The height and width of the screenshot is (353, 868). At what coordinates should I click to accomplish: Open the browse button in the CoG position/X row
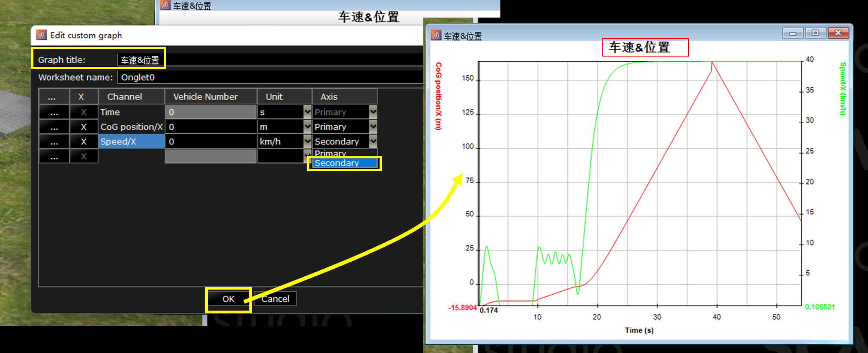point(54,127)
